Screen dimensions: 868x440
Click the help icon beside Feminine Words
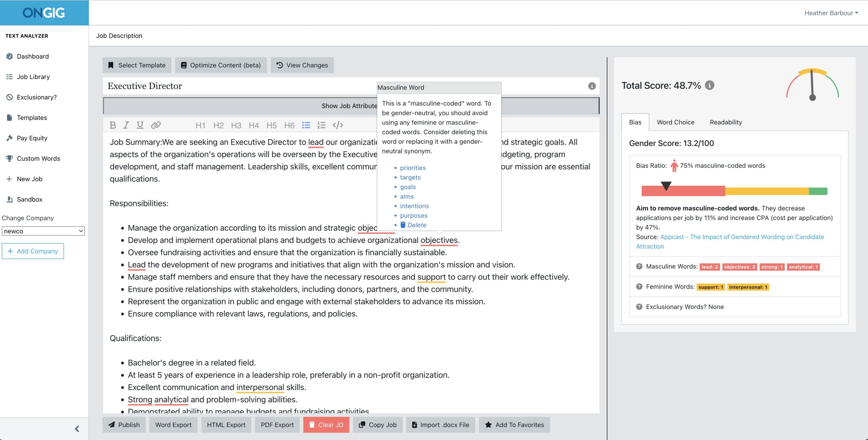[x=639, y=287]
